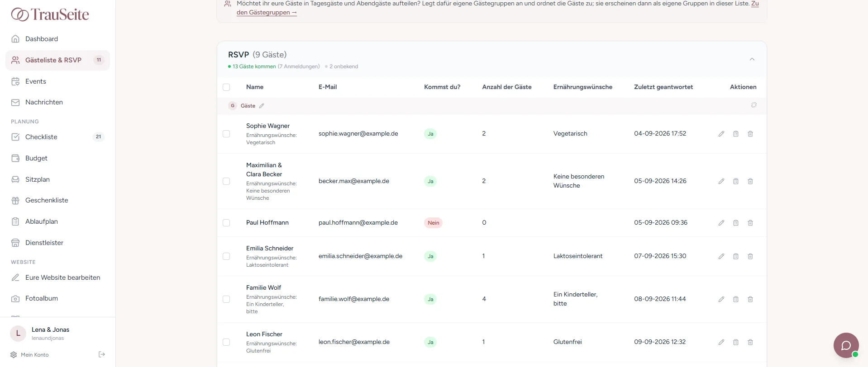The width and height of the screenshot is (868, 367).
Task: Open Emilia Schneider's clipboard icon
Action: coord(736,256)
